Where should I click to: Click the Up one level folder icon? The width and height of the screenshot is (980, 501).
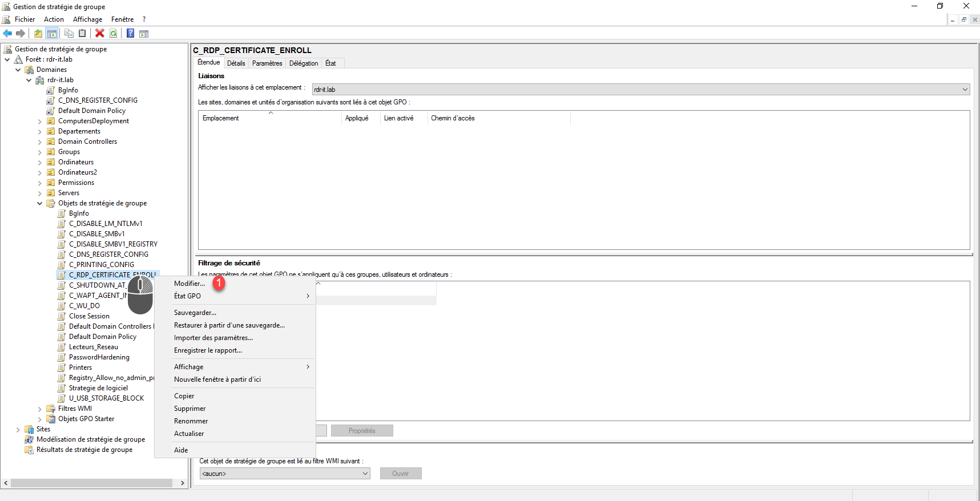pyautogui.click(x=38, y=33)
